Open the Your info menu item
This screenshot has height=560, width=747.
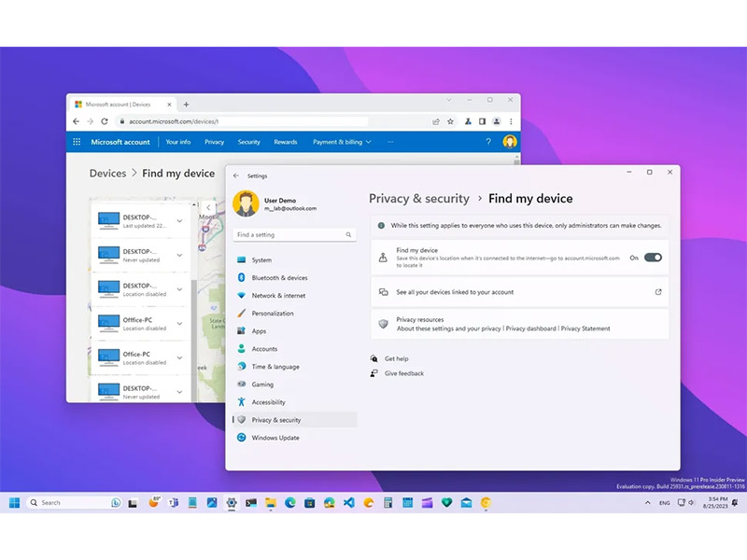[x=178, y=142]
